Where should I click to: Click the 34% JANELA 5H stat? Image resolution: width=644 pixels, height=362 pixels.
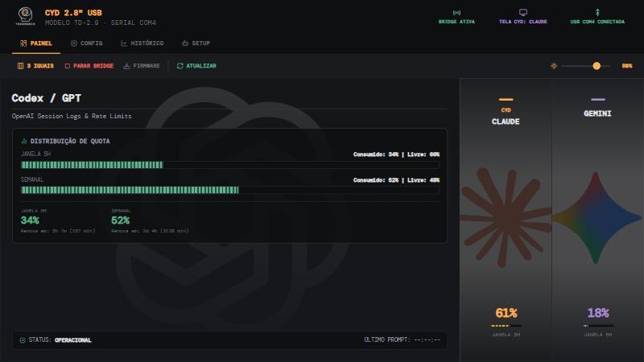click(30, 220)
